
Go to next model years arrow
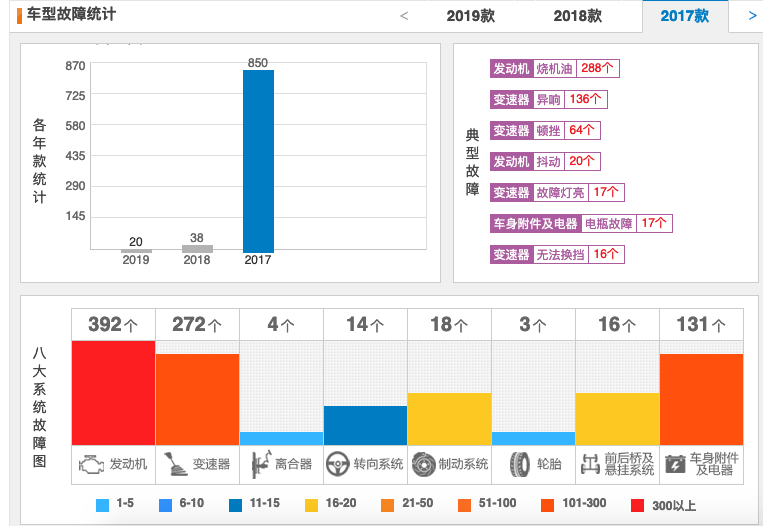coord(752,16)
